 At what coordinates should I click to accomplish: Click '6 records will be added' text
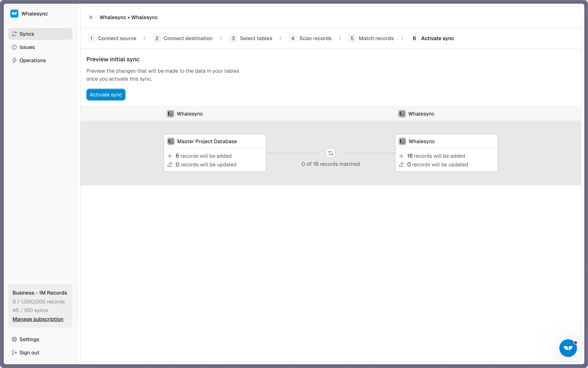[x=204, y=156]
